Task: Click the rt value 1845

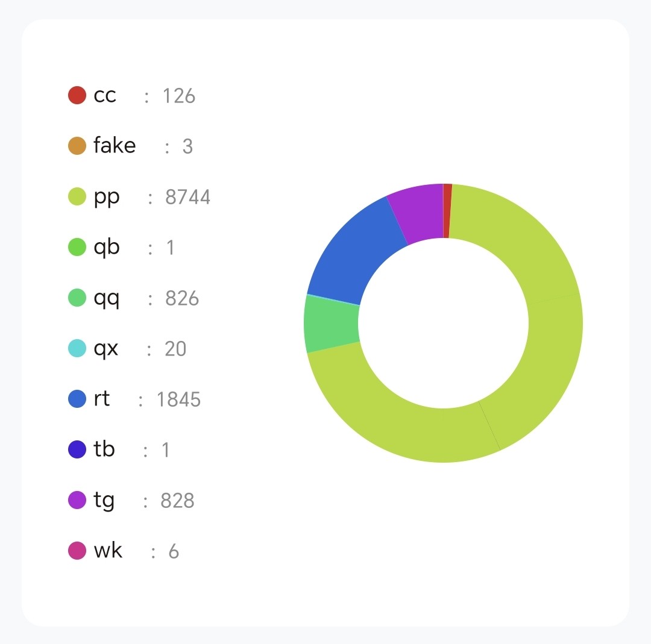Action: click(x=178, y=399)
